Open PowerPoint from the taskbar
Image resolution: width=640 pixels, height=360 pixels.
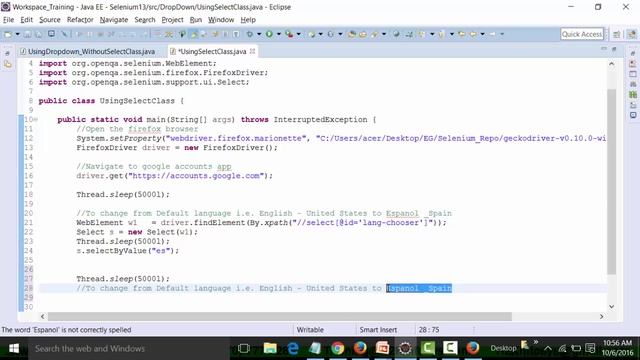(x=382, y=348)
